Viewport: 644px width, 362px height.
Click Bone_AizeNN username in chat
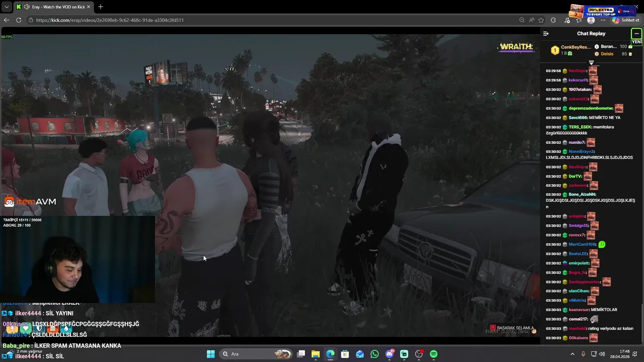coord(582,195)
